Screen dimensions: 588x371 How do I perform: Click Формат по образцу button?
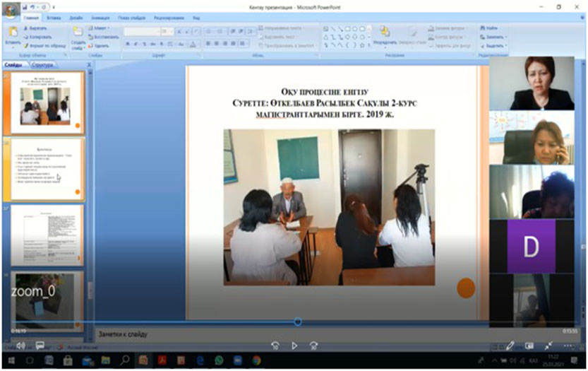44,45
